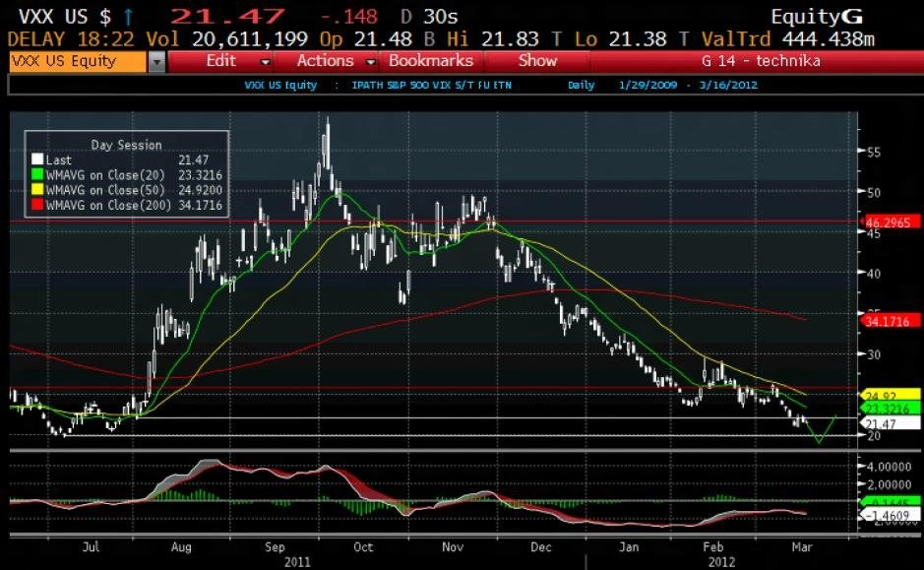This screenshot has width=924, height=570.
Task: Click the Mar label on the time axis
Action: point(801,547)
